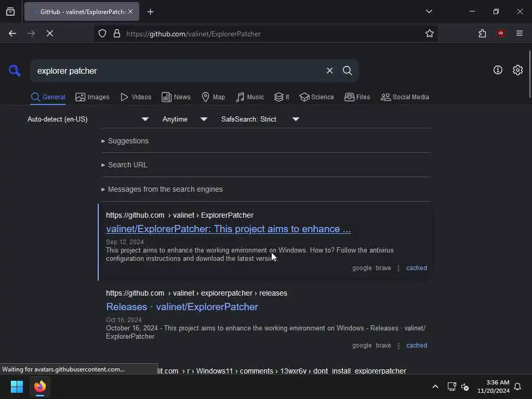Open a new browser tab
Image resolution: width=532 pixels, height=399 pixels.
pos(150,12)
